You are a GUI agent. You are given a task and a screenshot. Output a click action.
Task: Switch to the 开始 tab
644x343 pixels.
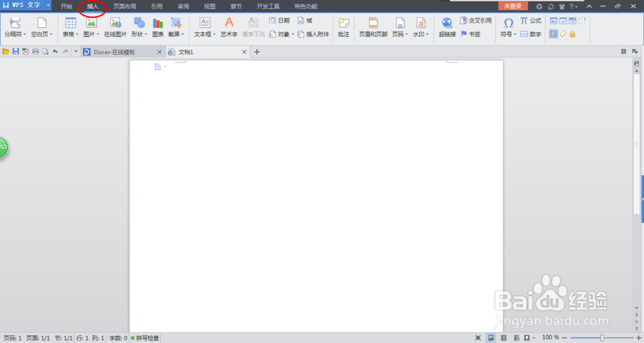(66, 6)
